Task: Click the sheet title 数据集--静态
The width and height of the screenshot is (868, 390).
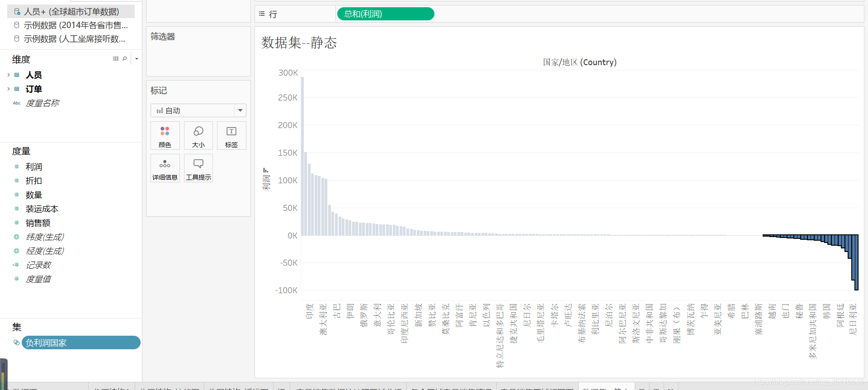Action: pyautogui.click(x=299, y=43)
